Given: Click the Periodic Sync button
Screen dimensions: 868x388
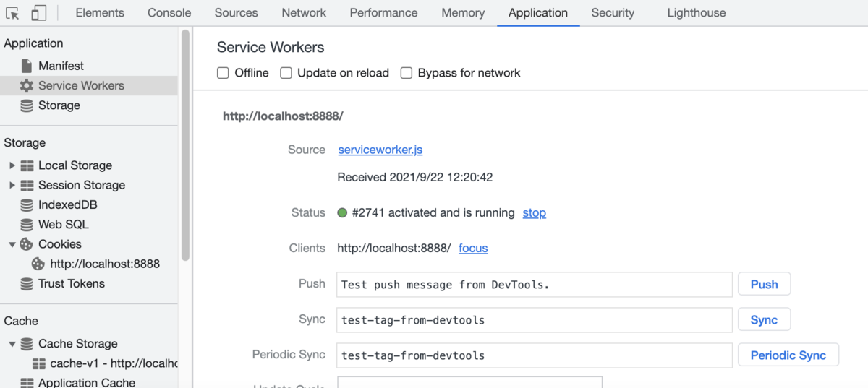Looking at the screenshot, I should (x=788, y=355).
